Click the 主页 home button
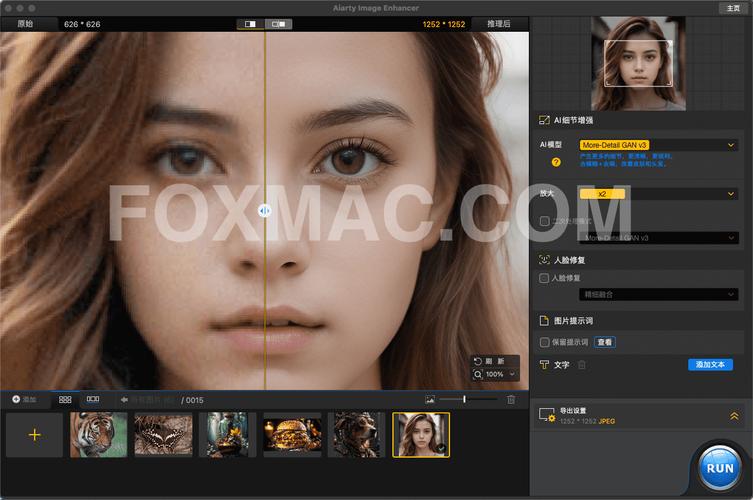The width and height of the screenshot is (753, 500). click(733, 8)
